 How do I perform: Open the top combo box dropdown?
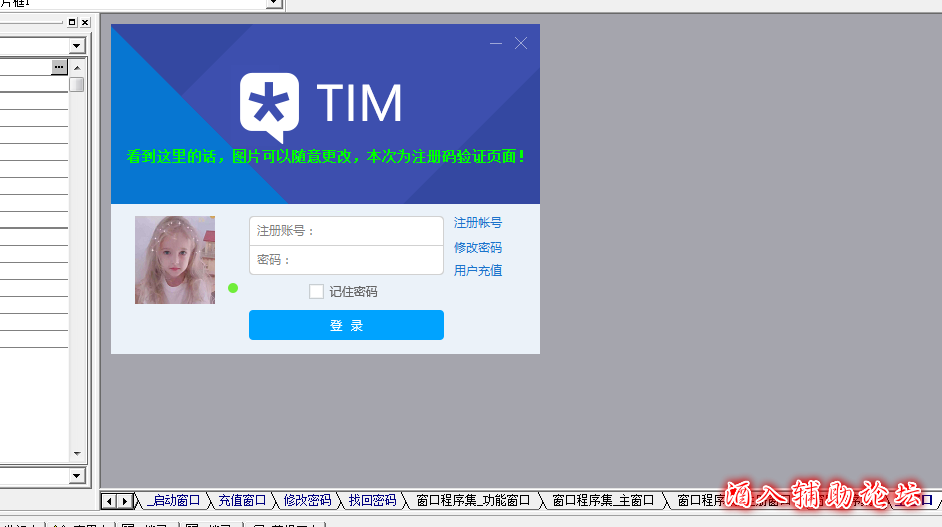coord(274,4)
